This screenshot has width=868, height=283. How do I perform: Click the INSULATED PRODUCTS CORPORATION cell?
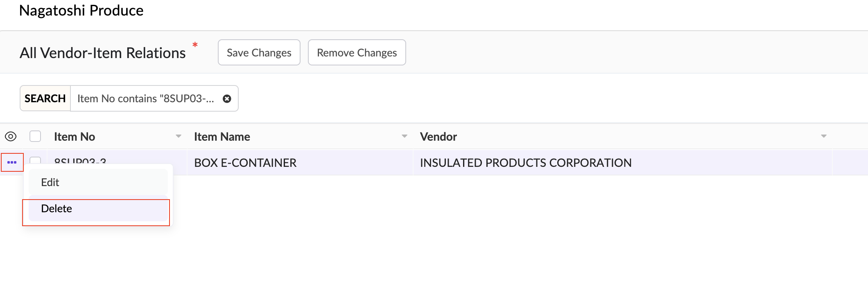click(x=526, y=163)
